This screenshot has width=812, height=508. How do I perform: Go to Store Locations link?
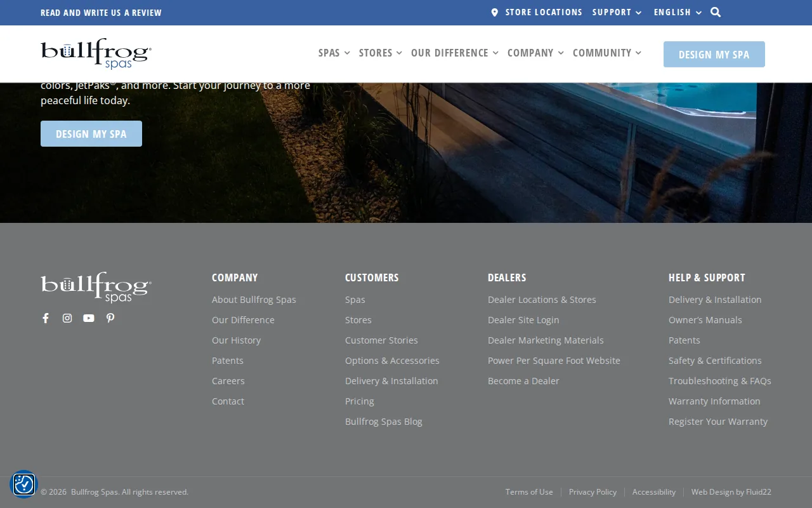click(x=544, y=13)
